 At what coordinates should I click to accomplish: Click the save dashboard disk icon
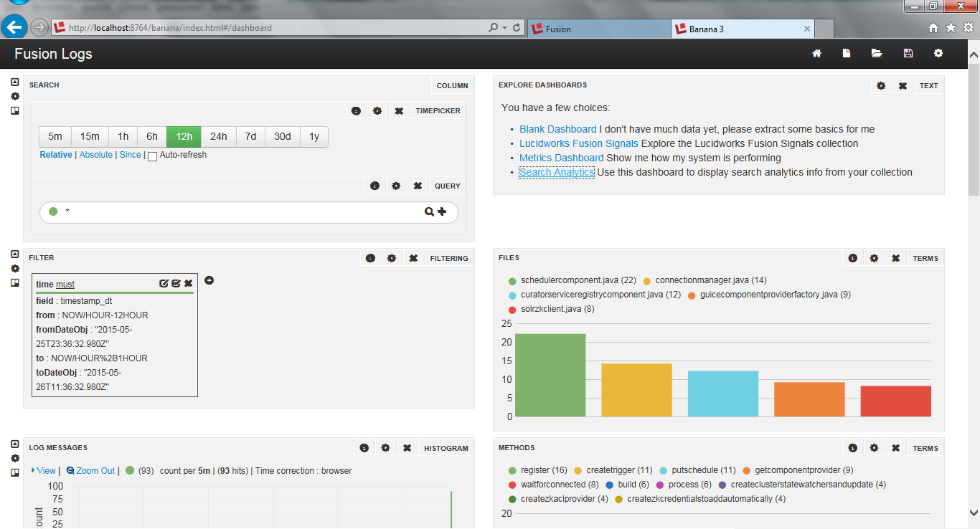pos(908,54)
